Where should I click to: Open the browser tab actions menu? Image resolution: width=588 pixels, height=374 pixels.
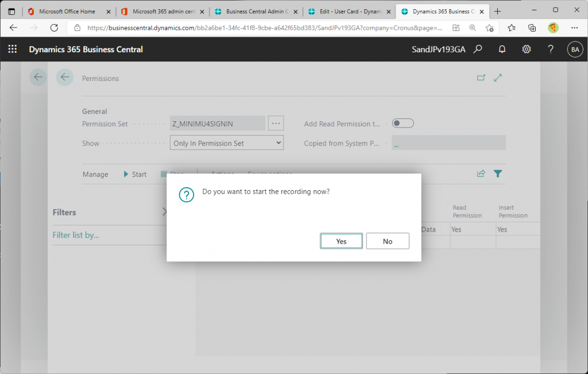pos(11,11)
